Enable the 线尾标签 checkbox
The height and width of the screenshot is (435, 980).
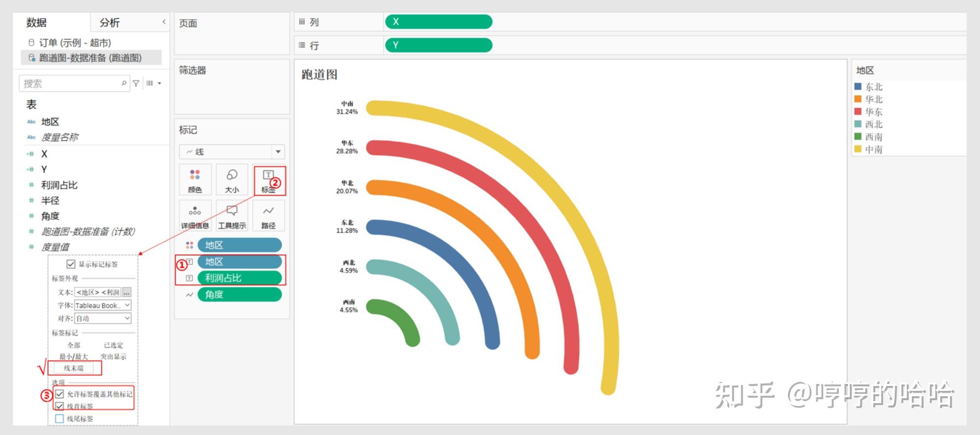[60, 419]
